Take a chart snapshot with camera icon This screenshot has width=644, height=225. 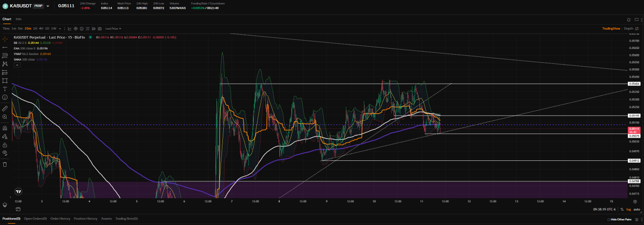pyautogui.click(x=99, y=28)
